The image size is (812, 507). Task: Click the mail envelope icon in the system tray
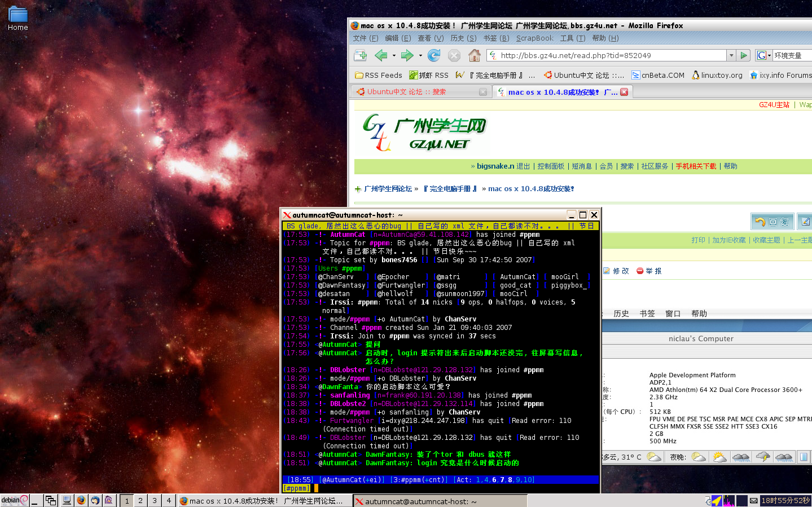tap(754, 501)
